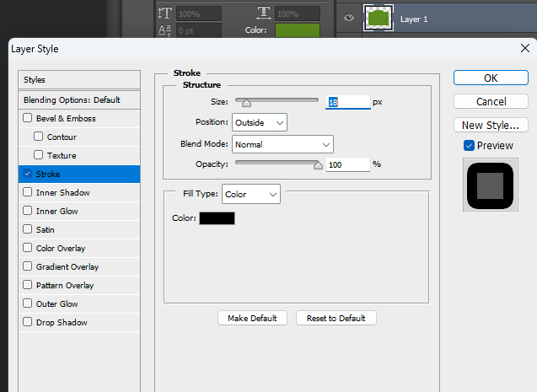Viewport: 537px width, 392px height.
Task: Click the Opacity percentage field
Action: (x=347, y=164)
